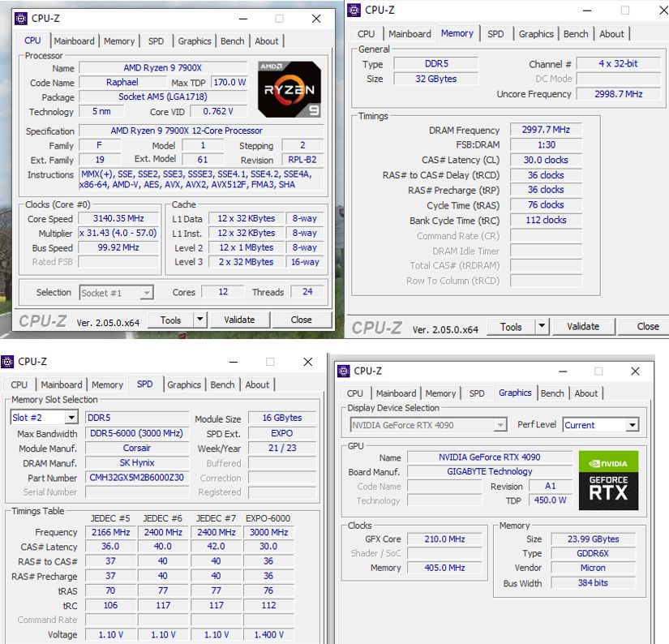This screenshot has width=669, height=644.
Task: Go to Graphics tab in SPD window
Action: pos(184,384)
